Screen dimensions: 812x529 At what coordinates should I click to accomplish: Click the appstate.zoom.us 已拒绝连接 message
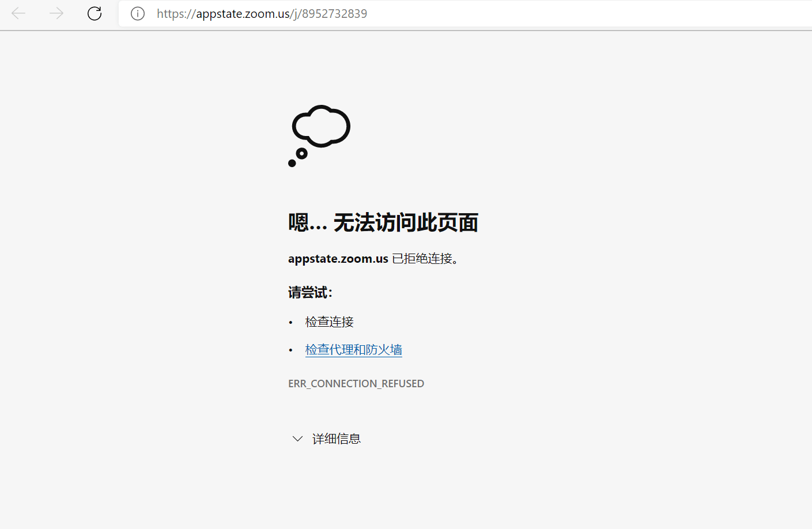pos(373,259)
